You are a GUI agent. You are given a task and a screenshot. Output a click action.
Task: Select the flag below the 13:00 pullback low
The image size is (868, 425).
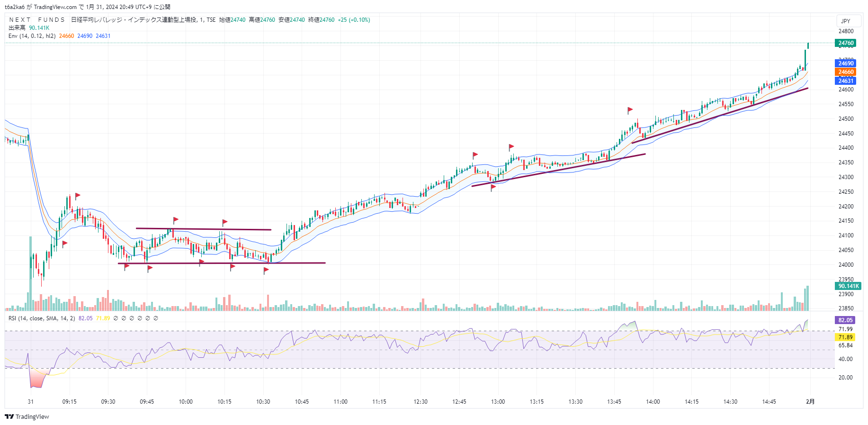click(x=493, y=187)
